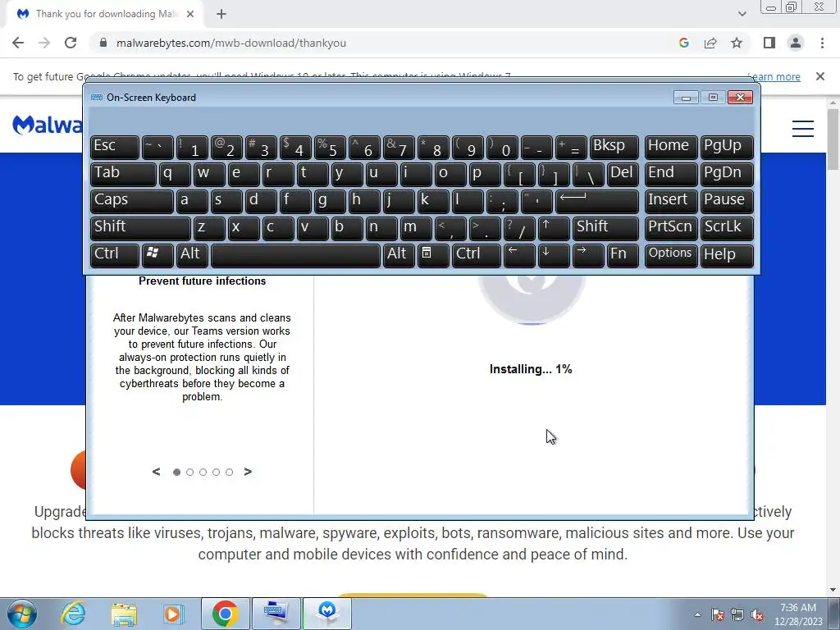Toggle the right Shift key
The image size is (840, 630).
click(x=605, y=228)
